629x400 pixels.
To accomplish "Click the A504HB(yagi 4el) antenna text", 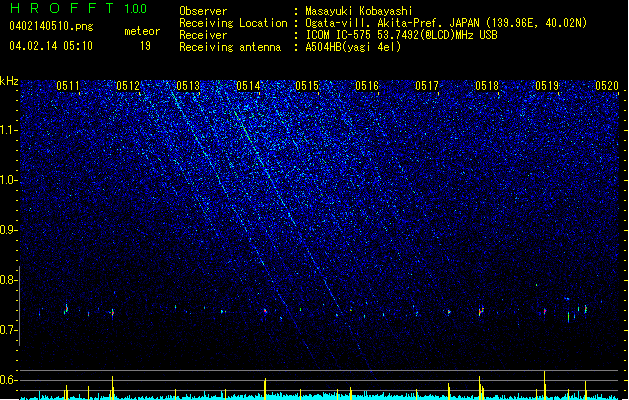I will pyautogui.click(x=353, y=47).
